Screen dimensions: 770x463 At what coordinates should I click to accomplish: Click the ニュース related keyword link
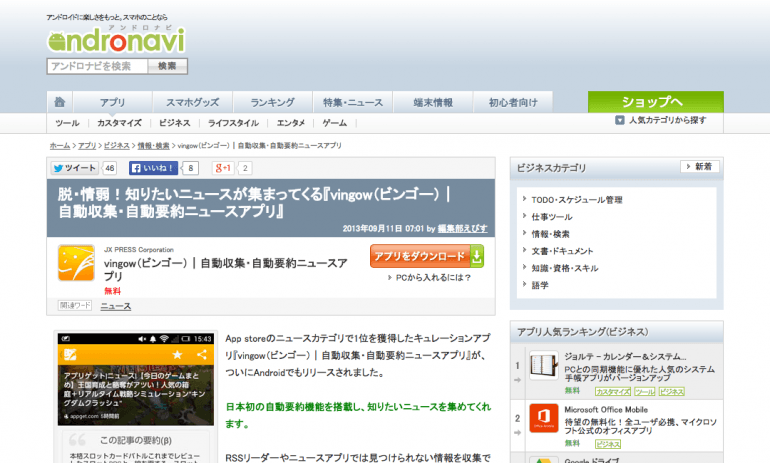click(x=116, y=306)
